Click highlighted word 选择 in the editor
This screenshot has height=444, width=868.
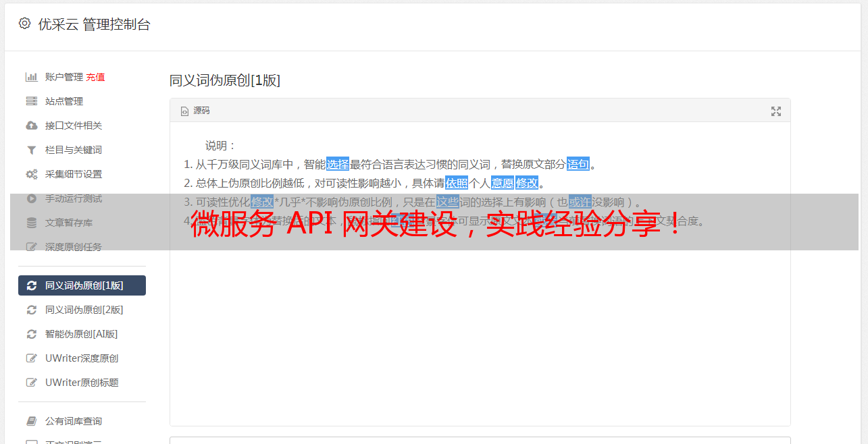(x=338, y=164)
